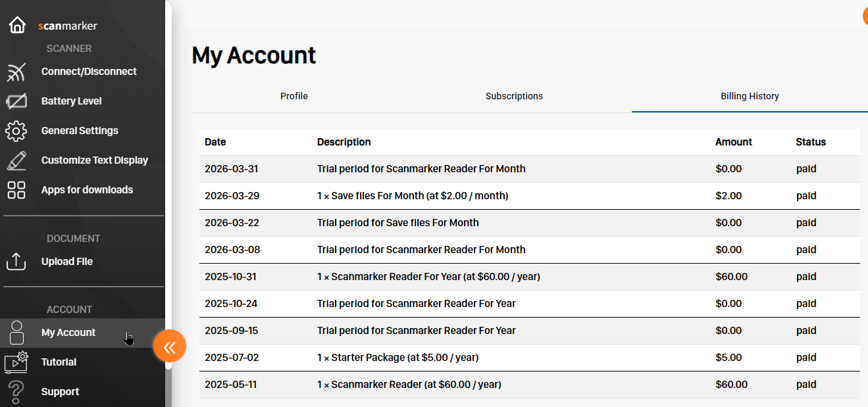The height and width of the screenshot is (407, 868).
Task: Open the Battery Level menu label
Action: pos(71,101)
